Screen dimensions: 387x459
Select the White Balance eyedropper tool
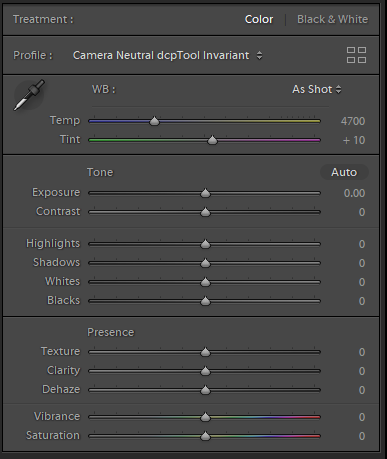[29, 95]
